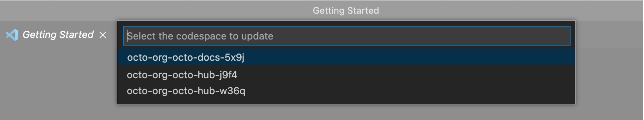644x120 pixels.
Task: Click inside "Select the codespace to update" field
Action: 346,36
